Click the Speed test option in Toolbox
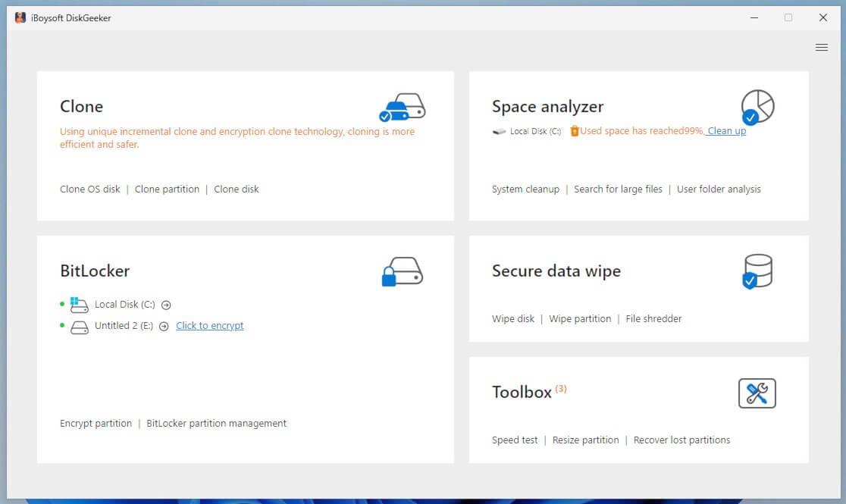The width and height of the screenshot is (846, 504). (x=515, y=440)
